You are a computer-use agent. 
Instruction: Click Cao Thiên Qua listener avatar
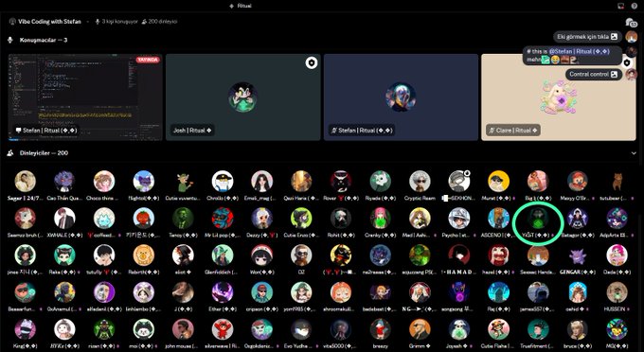coord(64,182)
